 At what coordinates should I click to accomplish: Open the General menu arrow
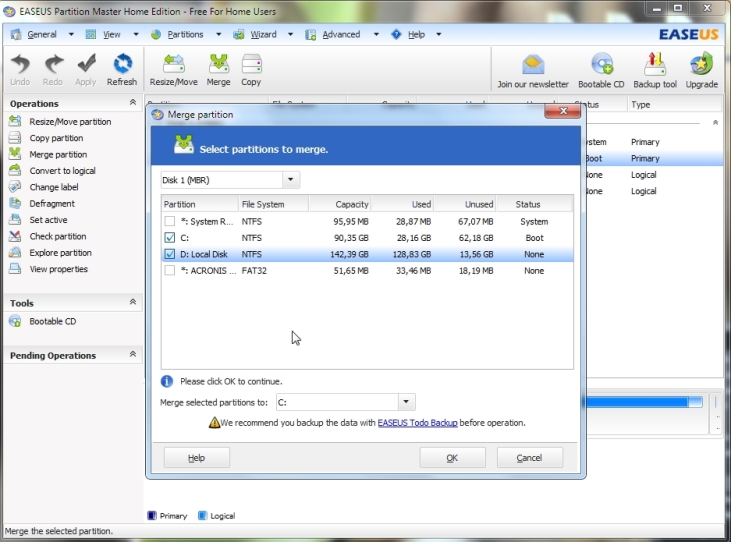71,34
